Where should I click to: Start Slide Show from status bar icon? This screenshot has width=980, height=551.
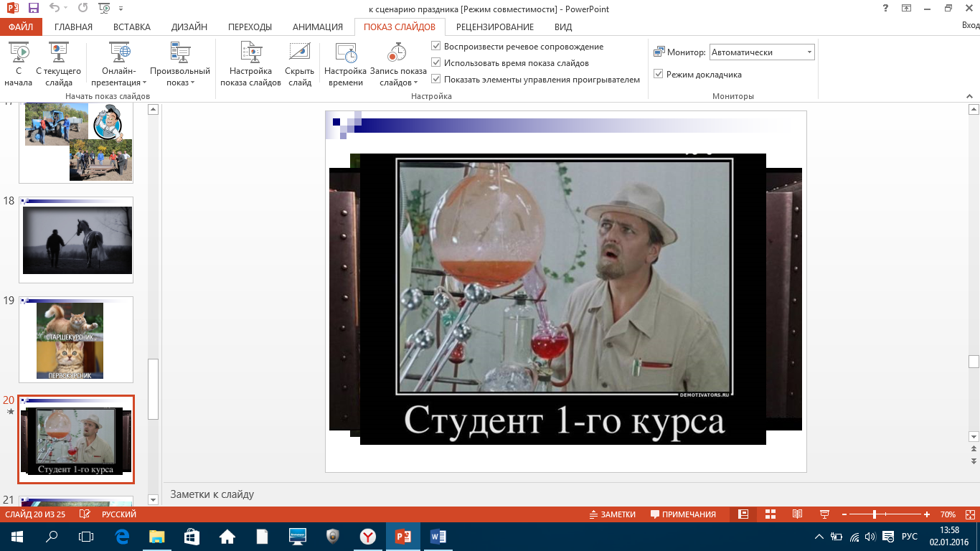pos(824,514)
